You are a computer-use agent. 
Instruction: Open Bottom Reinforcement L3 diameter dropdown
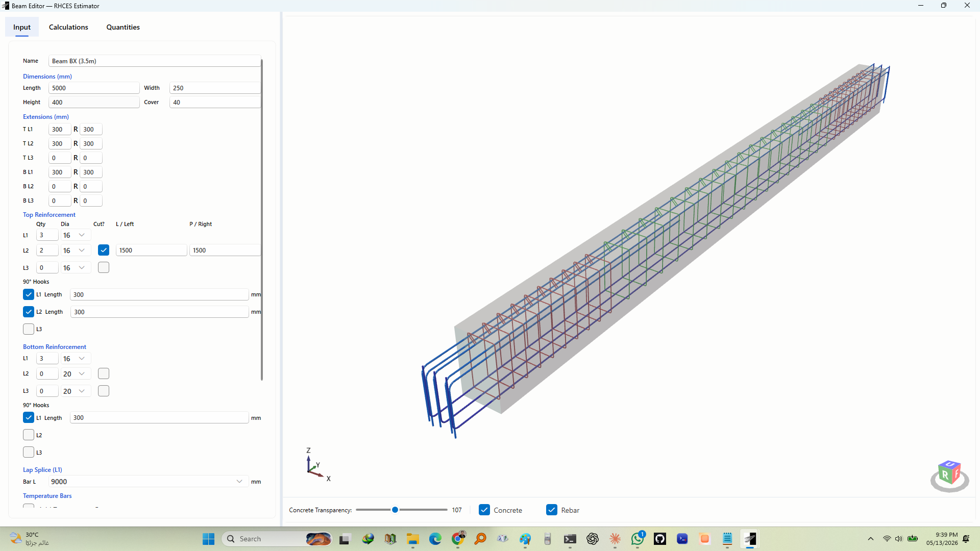[x=76, y=391]
